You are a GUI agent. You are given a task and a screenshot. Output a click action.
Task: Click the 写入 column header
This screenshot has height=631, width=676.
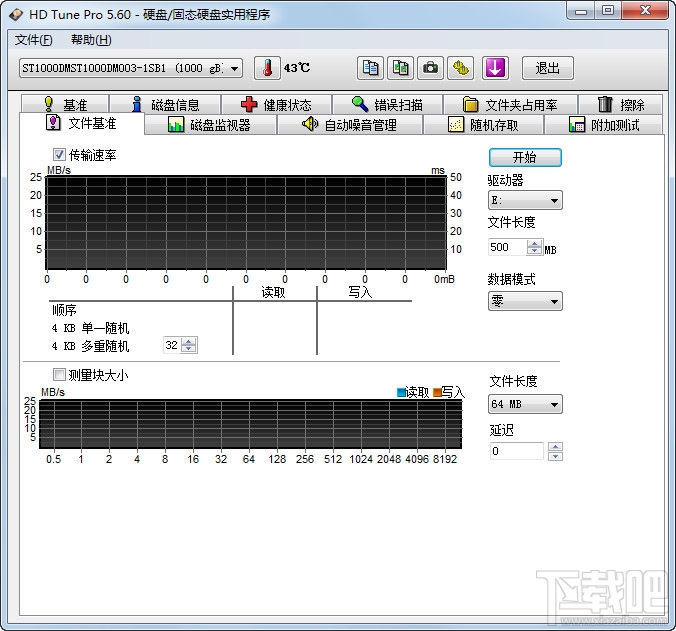tap(360, 293)
